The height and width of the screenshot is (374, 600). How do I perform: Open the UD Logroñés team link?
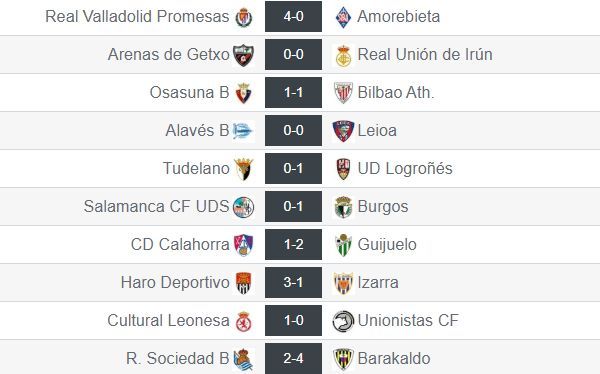[405, 168]
